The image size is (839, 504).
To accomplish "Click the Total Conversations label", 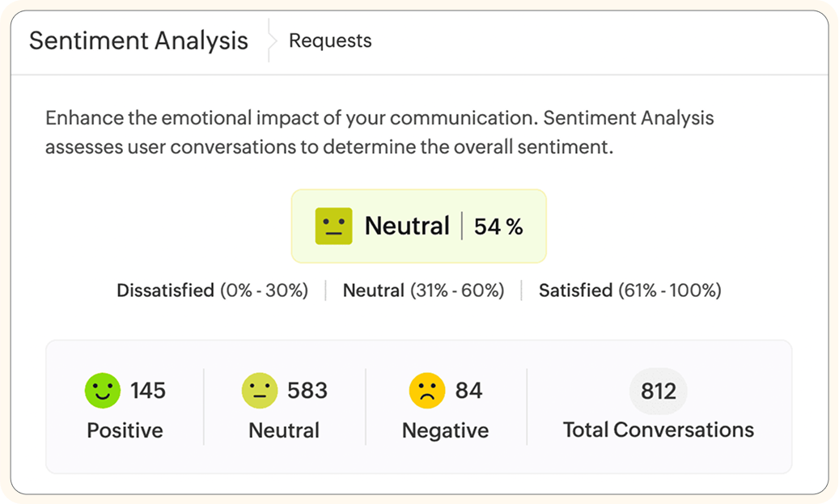I will [659, 430].
